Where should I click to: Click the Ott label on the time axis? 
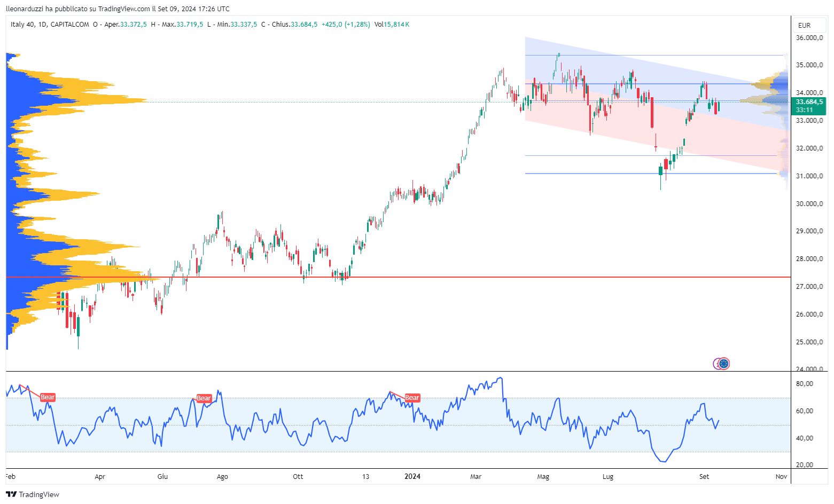[298, 477]
